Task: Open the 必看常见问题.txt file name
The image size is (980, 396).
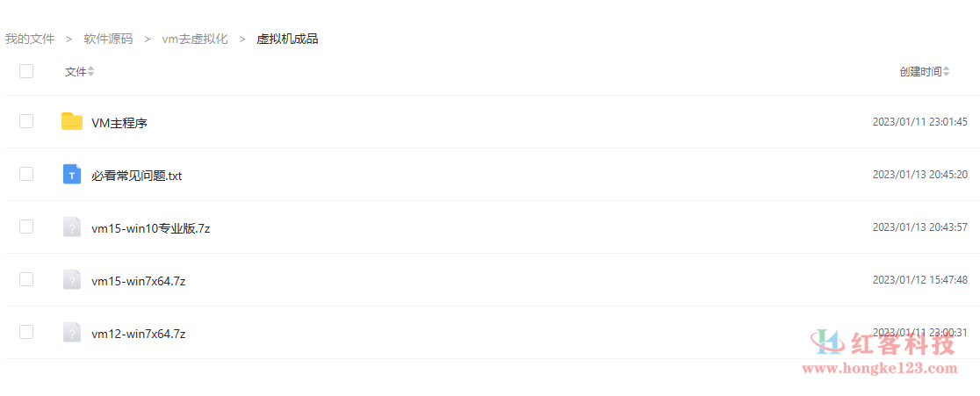Action: pos(136,176)
